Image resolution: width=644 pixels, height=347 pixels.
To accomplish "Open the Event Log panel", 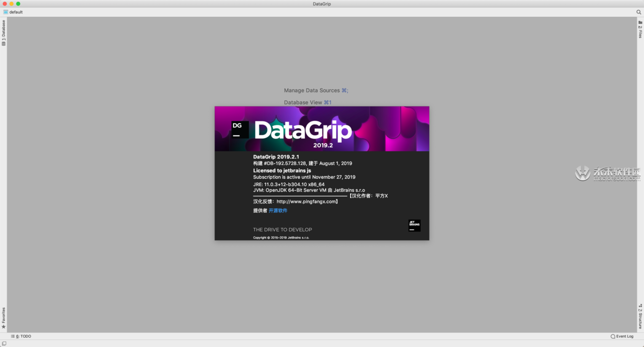I will pyautogui.click(x=622, y=336).
